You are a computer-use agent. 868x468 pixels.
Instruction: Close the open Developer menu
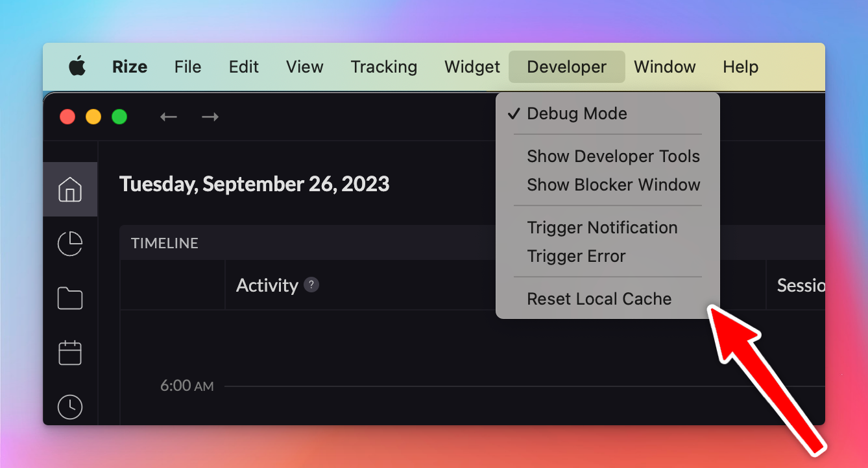(x=567, y=67)
